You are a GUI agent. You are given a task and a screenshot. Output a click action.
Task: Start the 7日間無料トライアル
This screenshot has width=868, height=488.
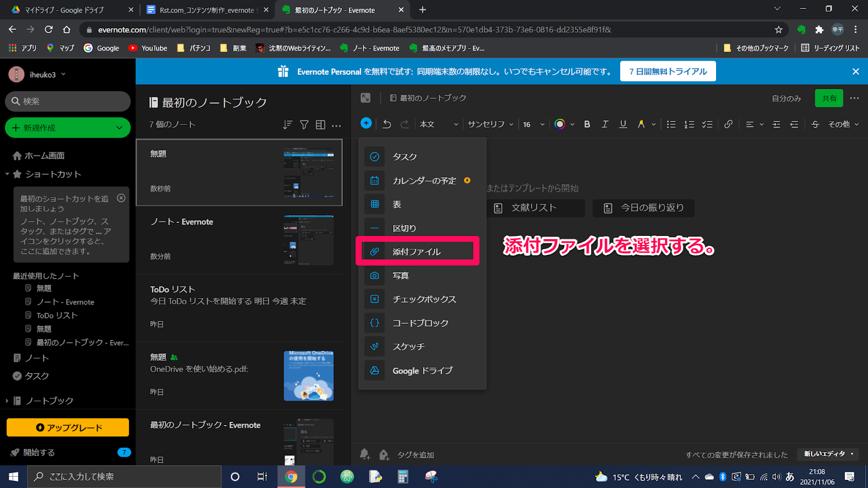point(668,71)
